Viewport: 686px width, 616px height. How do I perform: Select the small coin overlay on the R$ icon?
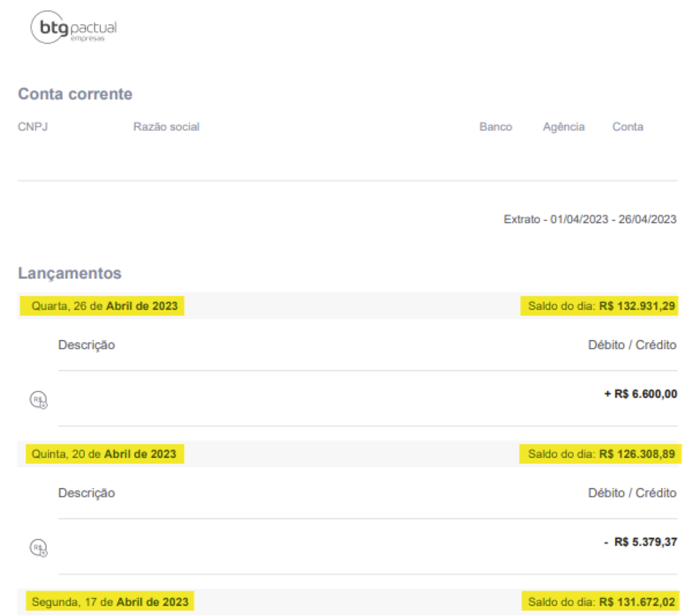point(44,404)
